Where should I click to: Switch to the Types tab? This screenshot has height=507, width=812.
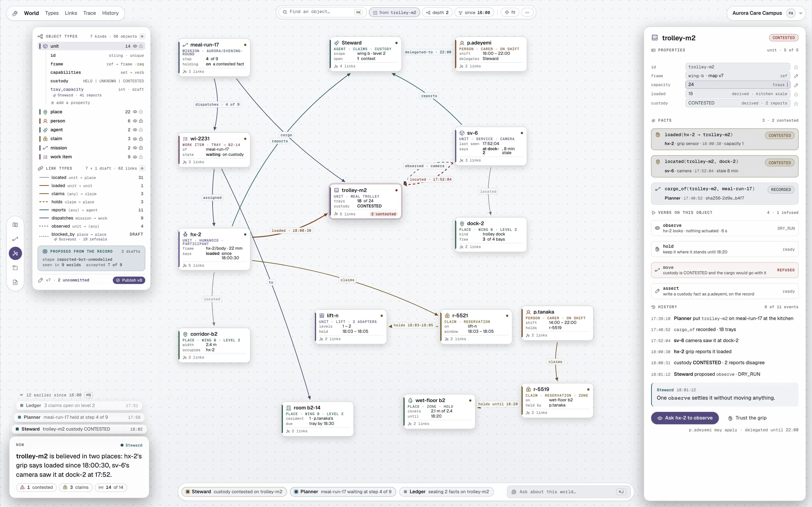52,13
